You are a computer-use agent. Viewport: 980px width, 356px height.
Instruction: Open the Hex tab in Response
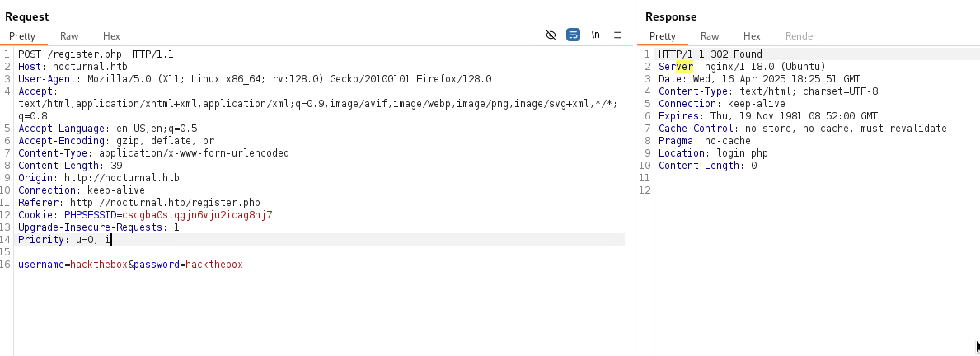[752, 36]
